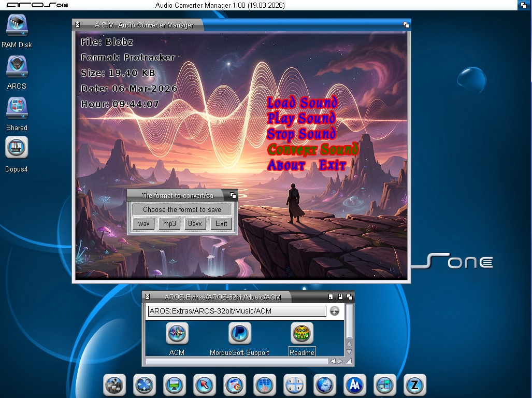Open the Shared drive icon
Viewport: 532px width, 398px height.
(17, 108)
